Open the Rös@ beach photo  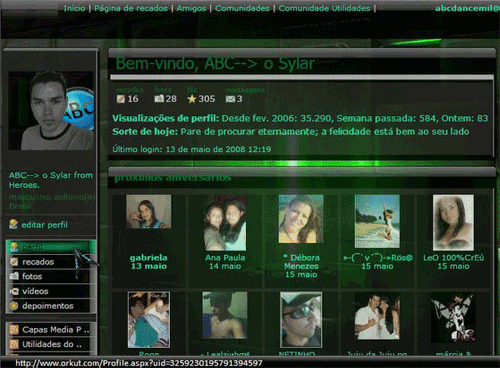pos(377,221)
